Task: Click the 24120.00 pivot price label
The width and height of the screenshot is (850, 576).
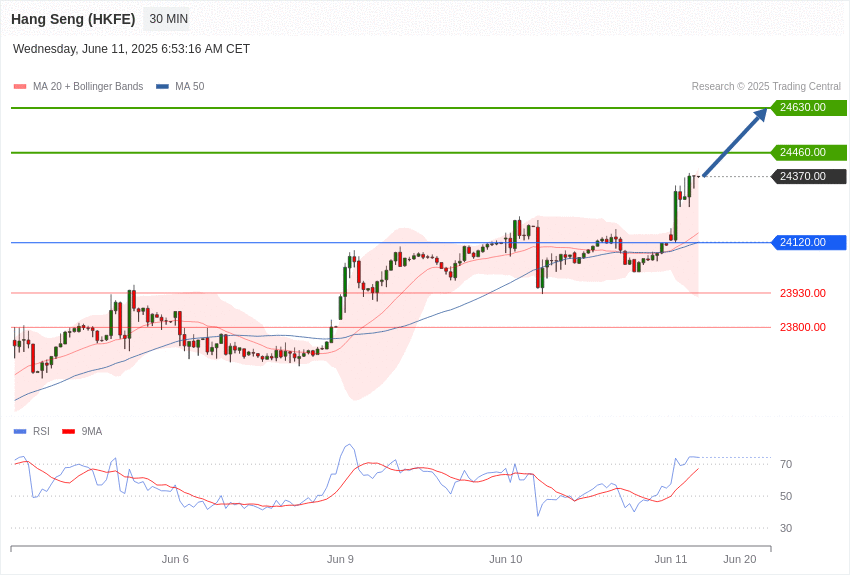Action: click(808, 242)
